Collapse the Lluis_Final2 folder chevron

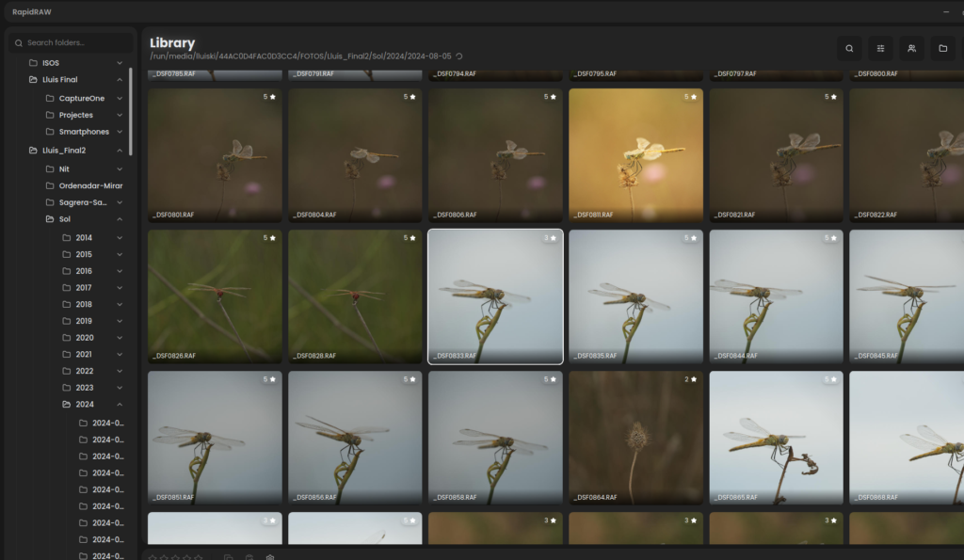click(120, 151)
